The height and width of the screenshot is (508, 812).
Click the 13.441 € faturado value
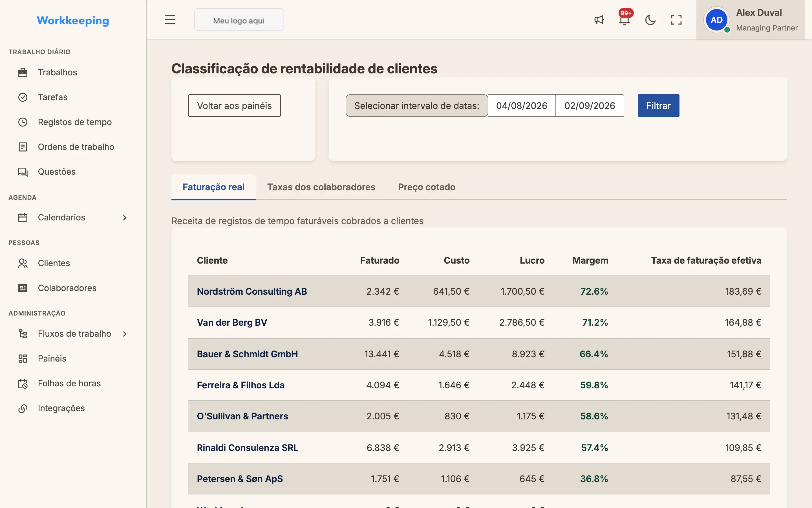tap(381, 354)
